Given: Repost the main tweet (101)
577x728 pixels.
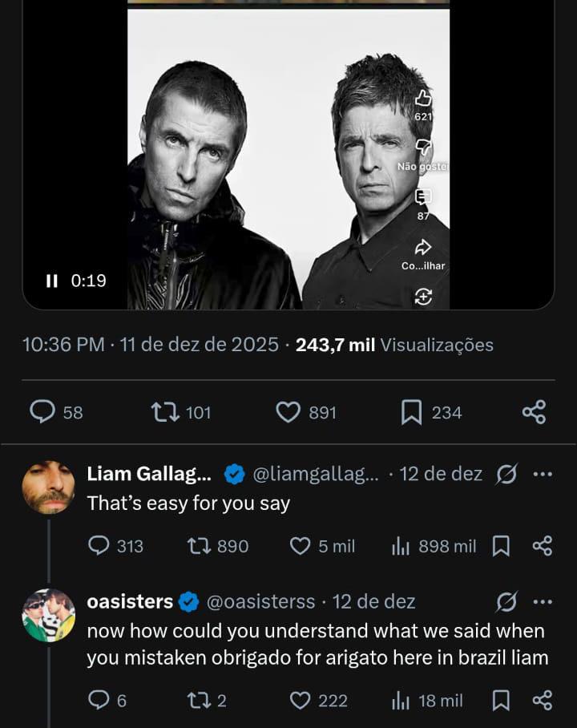Looking at the screenshot, I should [164, 412].
